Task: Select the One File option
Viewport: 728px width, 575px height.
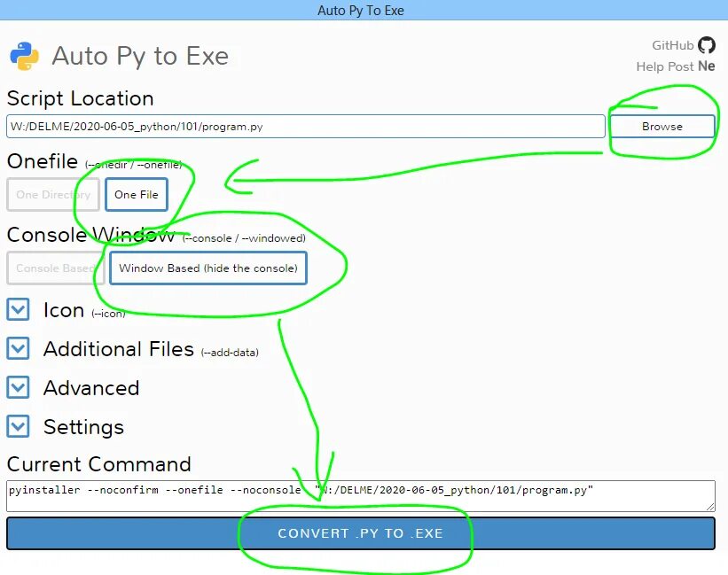Action: tap(137, 194)
